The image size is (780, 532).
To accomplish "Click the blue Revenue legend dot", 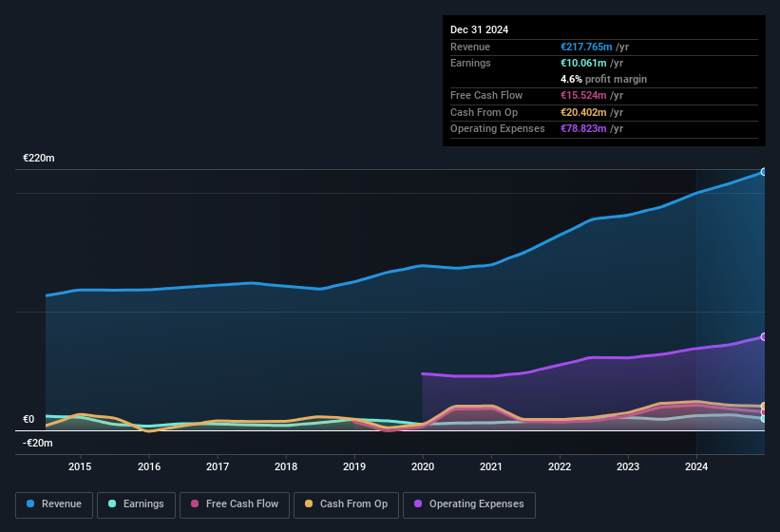I will [30, 504].
